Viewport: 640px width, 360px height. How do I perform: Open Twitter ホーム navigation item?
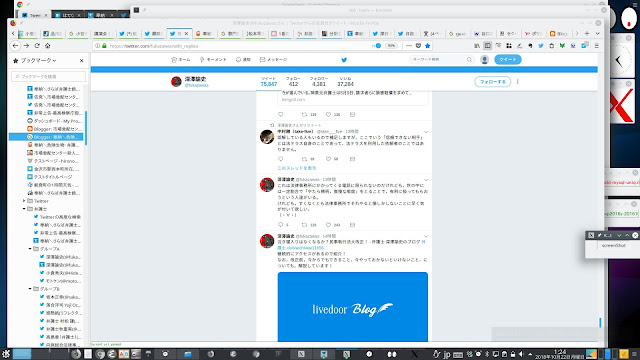click(x=181, y=60)
